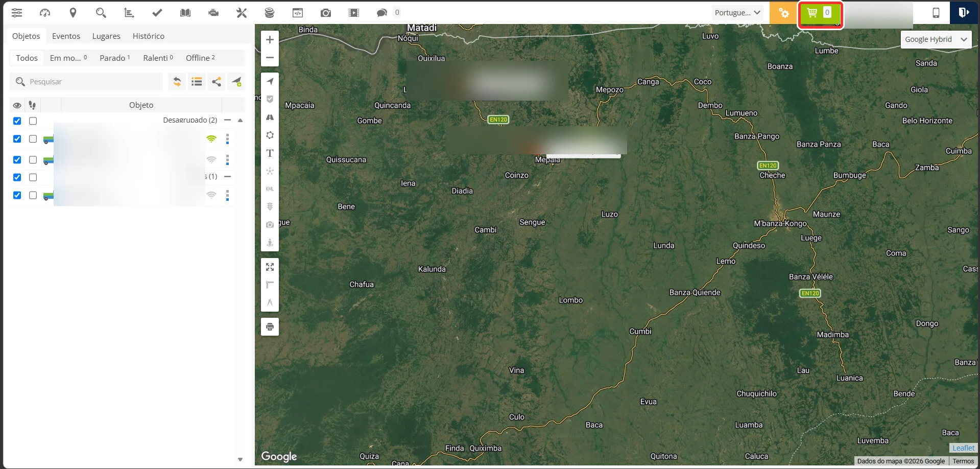Click the map zoom in plus button
The width and height of the screenshot is (980, 469).
[270, 39]
